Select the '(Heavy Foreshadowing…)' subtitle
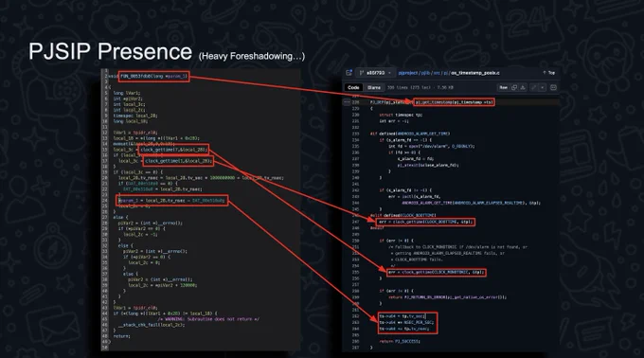 pos(251,56)
